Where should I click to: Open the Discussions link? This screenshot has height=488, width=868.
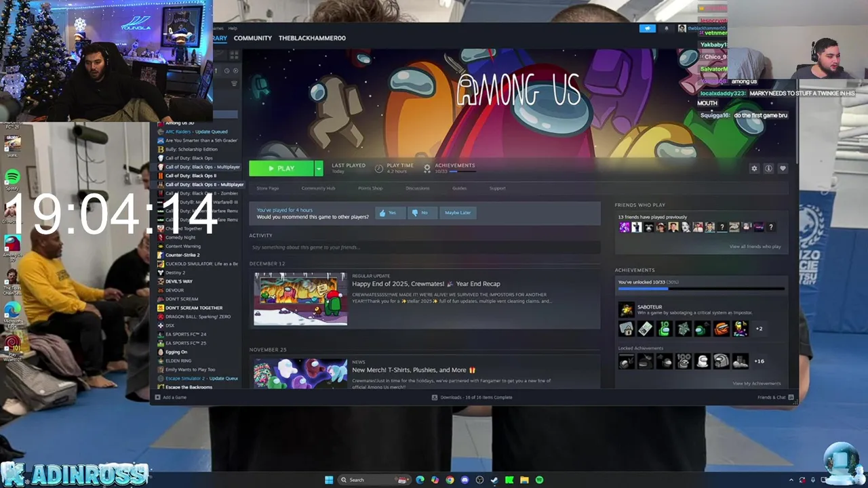point(418,188)
